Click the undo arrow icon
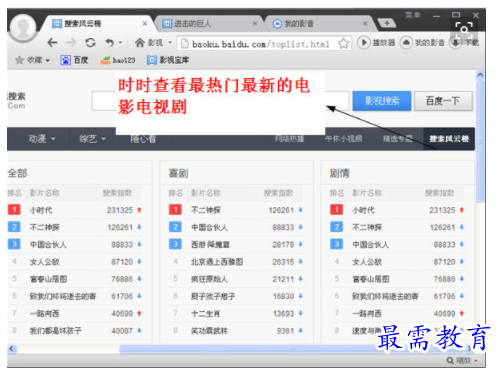This screenshot has width=499, height=369. (x=109, y=43)
